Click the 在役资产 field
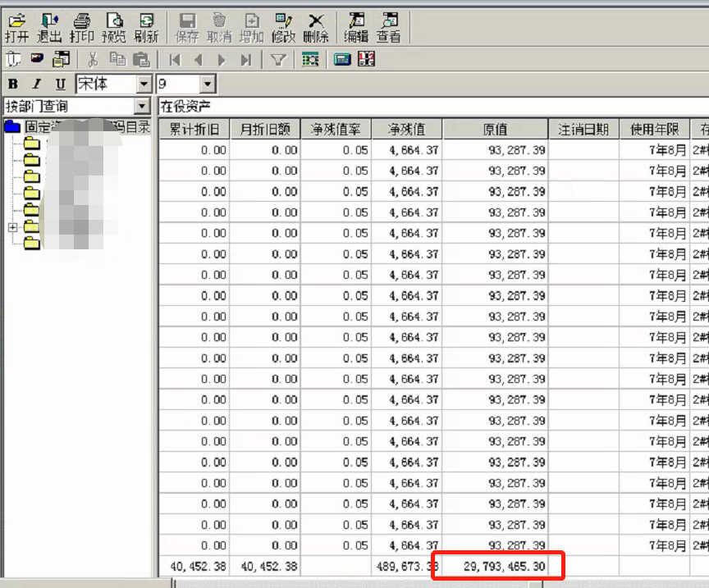Viewport: 709px width, 588px height. [x=433, y=107]
